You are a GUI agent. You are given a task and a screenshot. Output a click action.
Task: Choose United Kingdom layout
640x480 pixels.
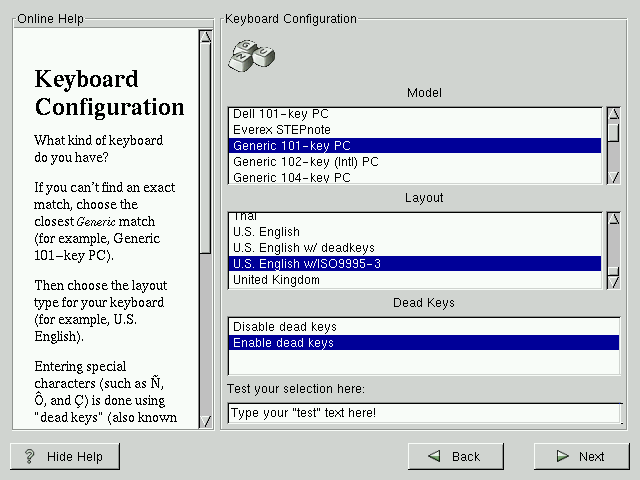(x=276, y=280)
